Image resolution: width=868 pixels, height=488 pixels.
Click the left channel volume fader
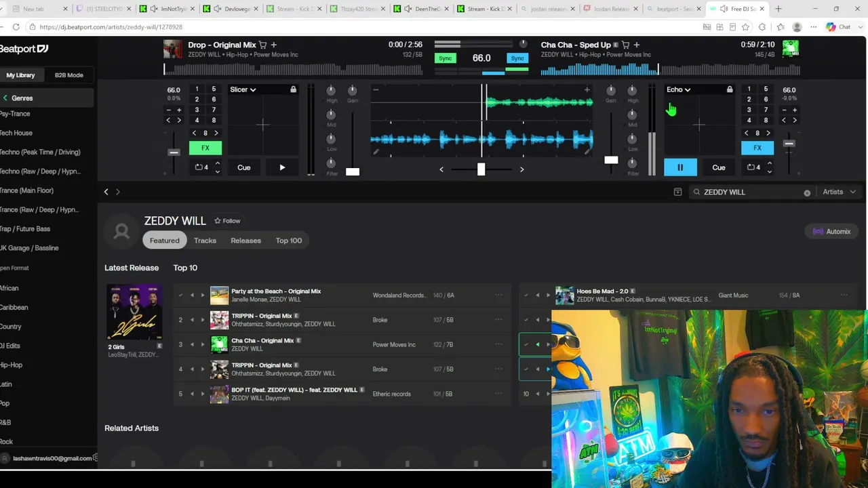click(353, 171)
